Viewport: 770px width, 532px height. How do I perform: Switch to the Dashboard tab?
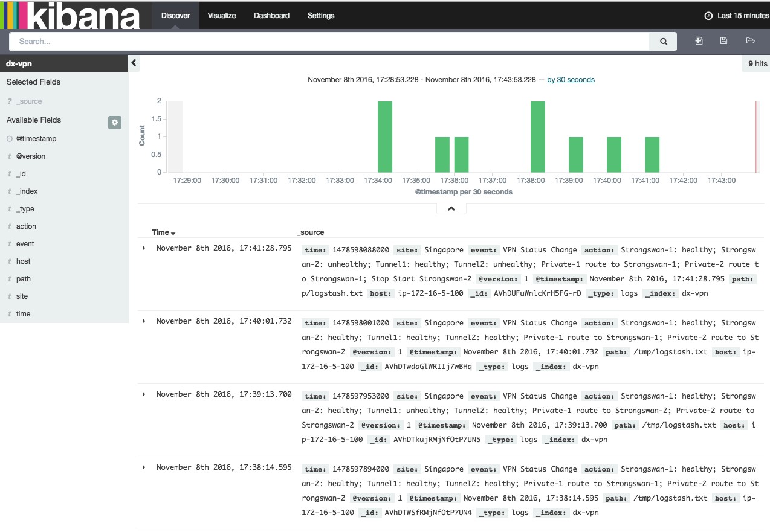click(x=271, y=16)
